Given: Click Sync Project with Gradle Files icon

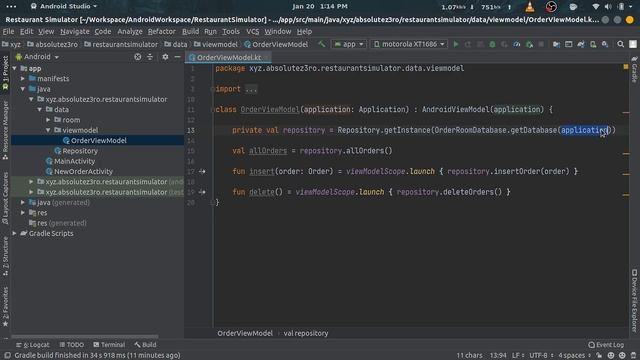Looking at the screenshot, I should click(x=581, y=44).
